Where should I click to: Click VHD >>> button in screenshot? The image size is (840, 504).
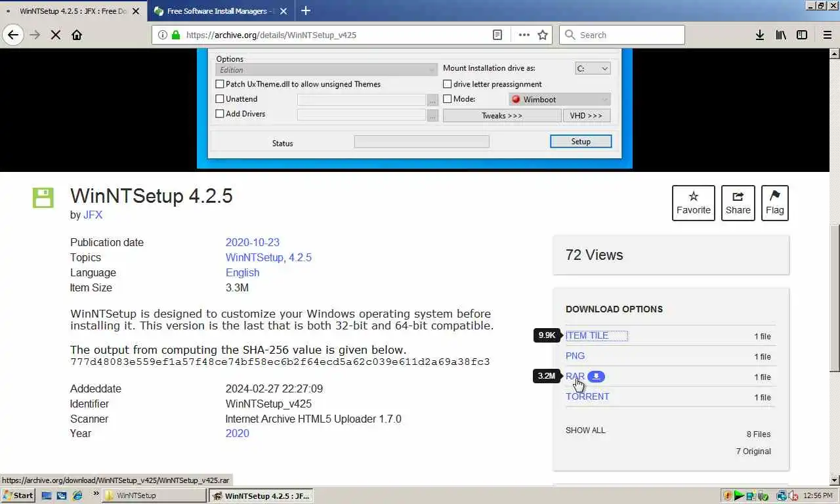coord(586,115)
